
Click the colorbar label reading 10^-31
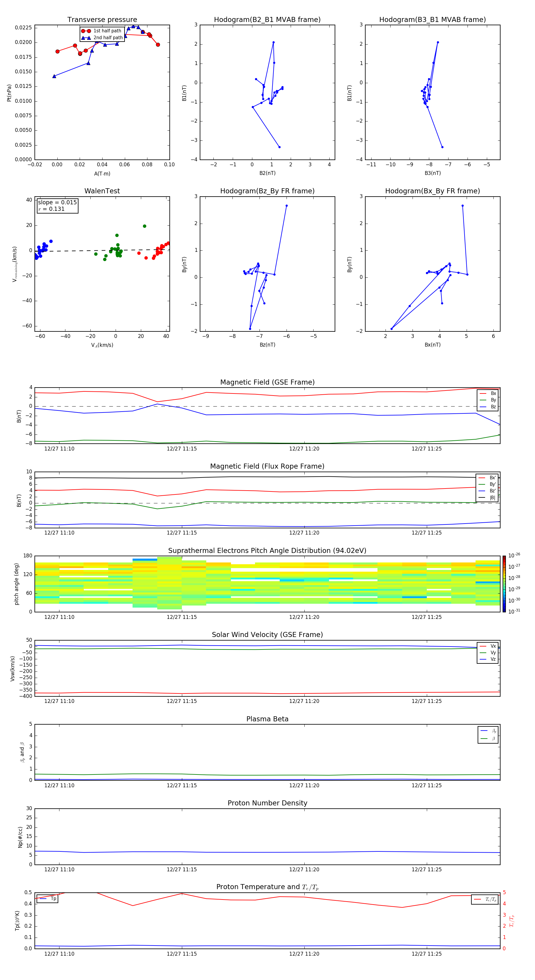point(514,611)
